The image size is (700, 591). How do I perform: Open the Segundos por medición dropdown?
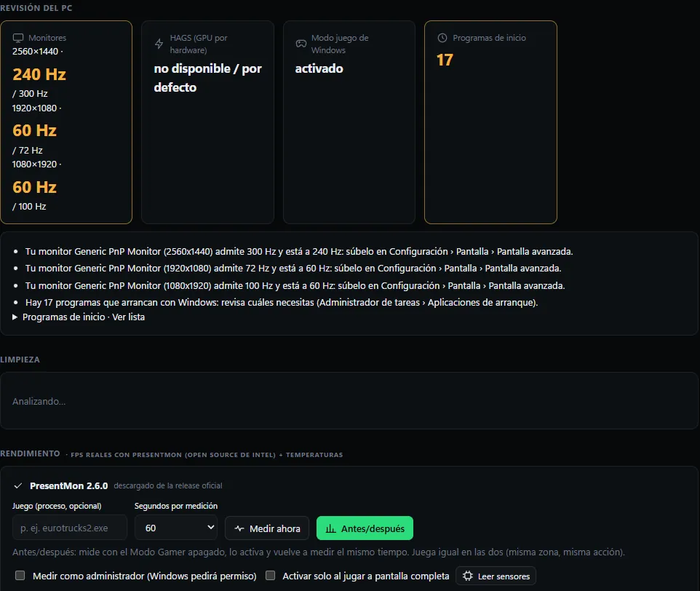click(176, 528)
